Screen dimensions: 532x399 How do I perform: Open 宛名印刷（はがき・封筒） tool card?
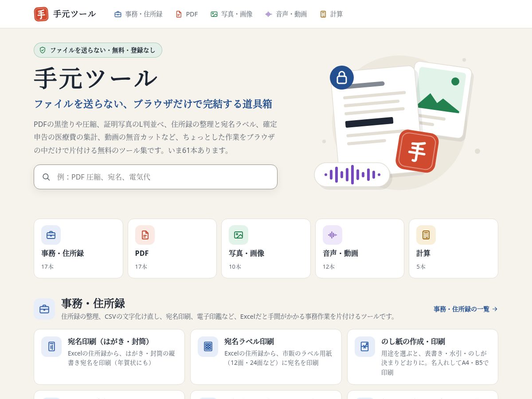click(109, 357)
